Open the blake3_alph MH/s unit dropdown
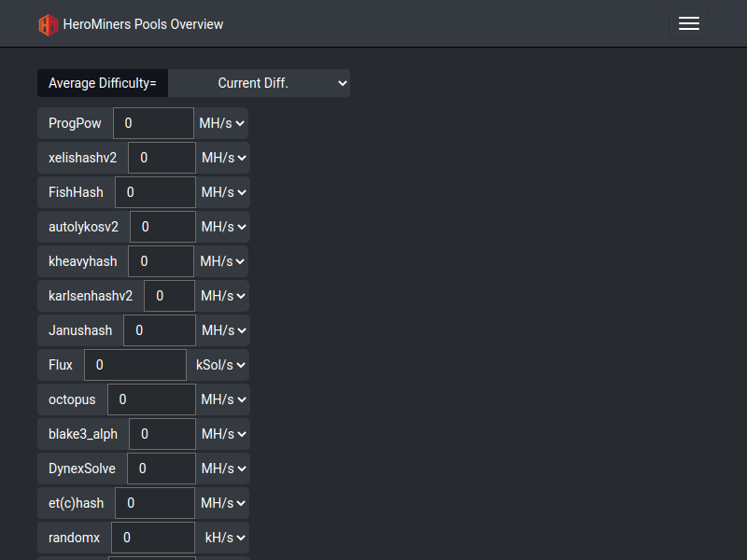Viewport: 747px width, 560px height. 223,434
